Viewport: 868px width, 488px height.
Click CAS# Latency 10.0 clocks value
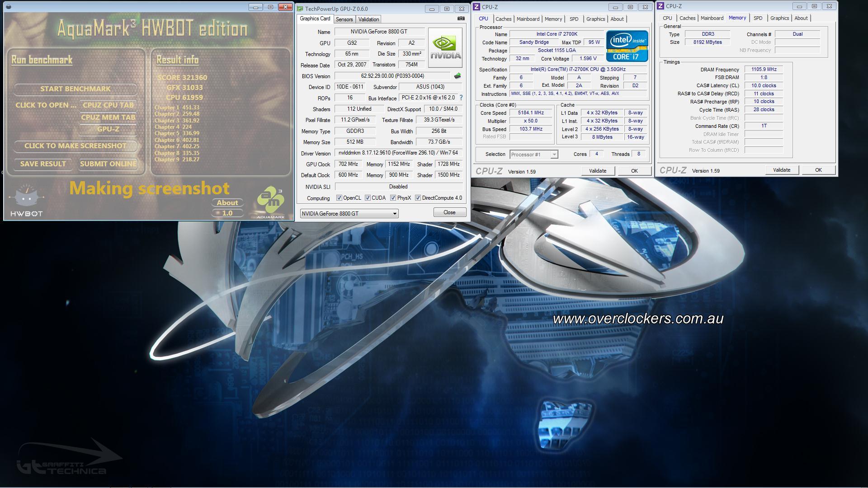tap(764, 85)
